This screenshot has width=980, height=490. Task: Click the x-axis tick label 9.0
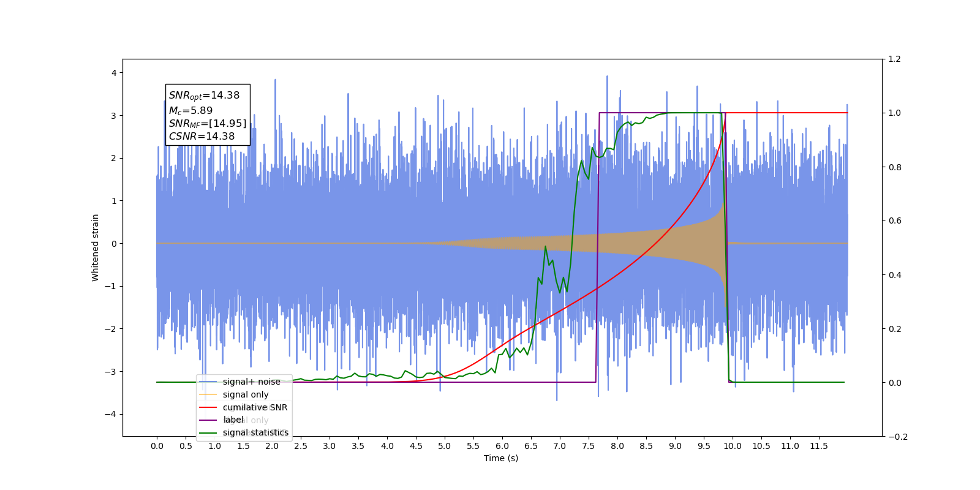(x=675, y=446)
